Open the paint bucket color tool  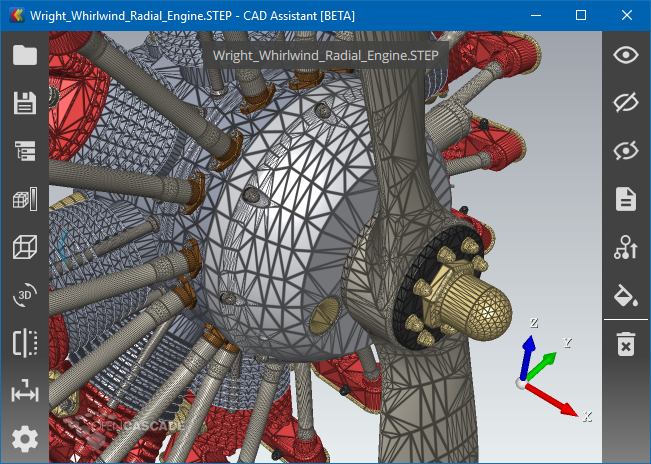626,295
